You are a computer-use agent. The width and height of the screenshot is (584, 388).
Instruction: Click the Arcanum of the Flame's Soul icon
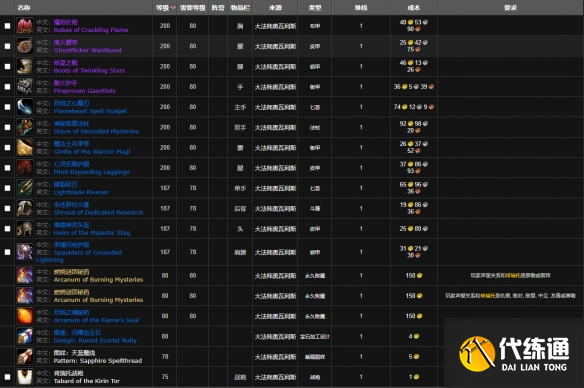pyautogui.click(x=25, y=316)
